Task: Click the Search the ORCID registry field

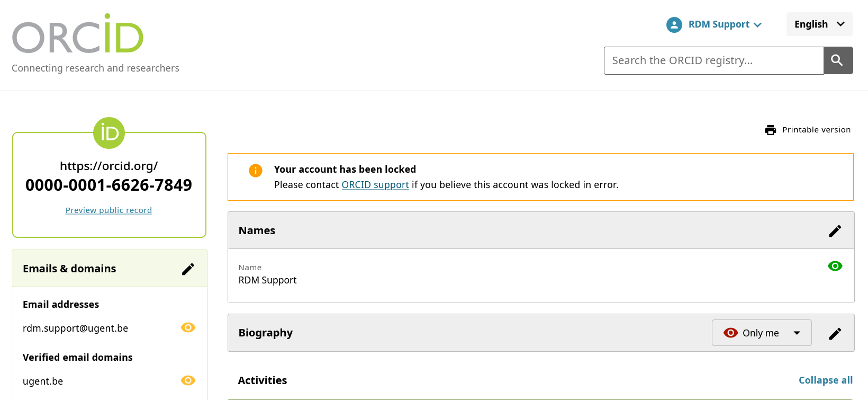Action: pos(713,60)
